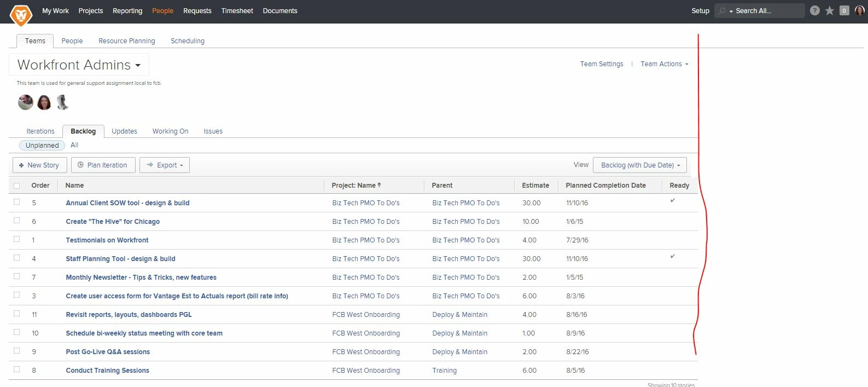Image resolution: width=868 pixels, height=387 pixels.
Task: Click the Plan Iteration button
Action: pos(103,165)
